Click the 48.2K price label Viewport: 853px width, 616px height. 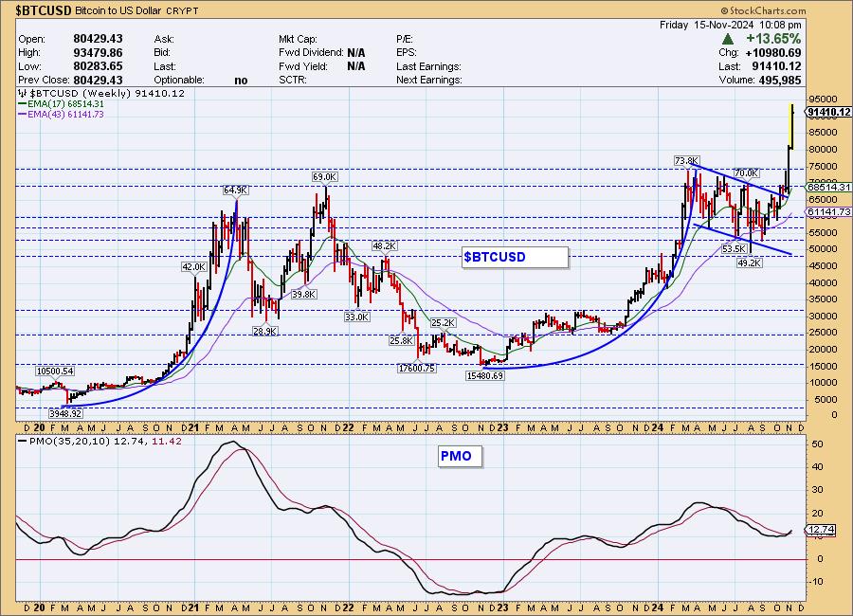coord(385,246)
